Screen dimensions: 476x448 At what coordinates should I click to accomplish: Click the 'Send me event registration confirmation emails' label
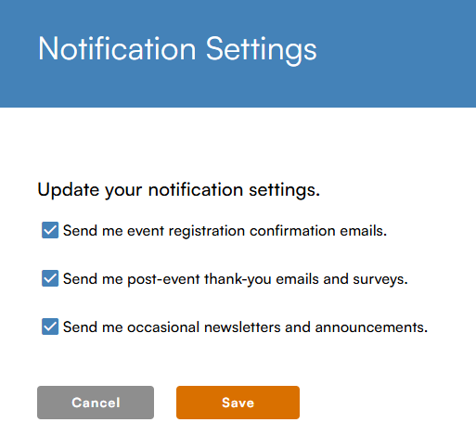(x=225, y=231)
